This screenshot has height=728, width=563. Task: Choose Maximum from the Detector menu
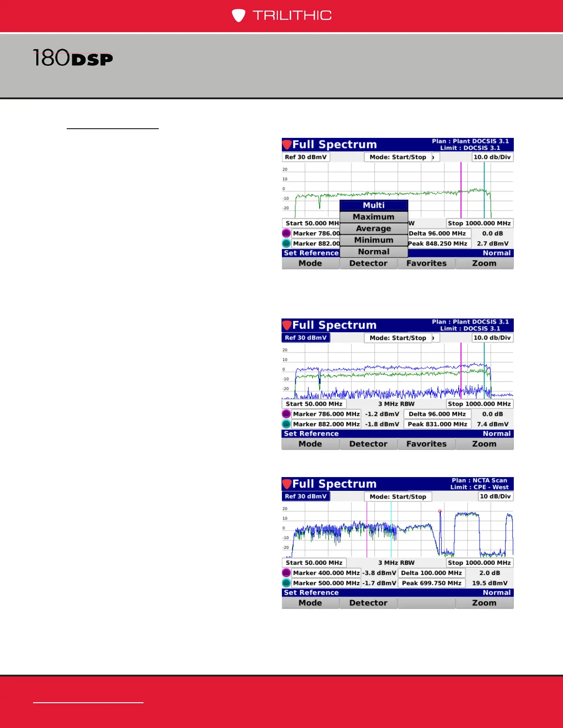[x=374, y=217]
